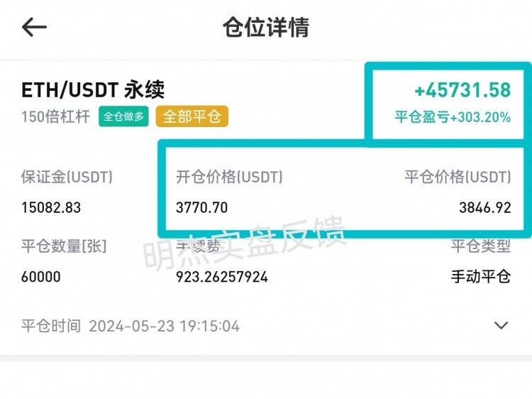Select the 保证金(USDT) label
Image resolution: width=532 pixels, height=399 pixels.
(x=67, y=177)
